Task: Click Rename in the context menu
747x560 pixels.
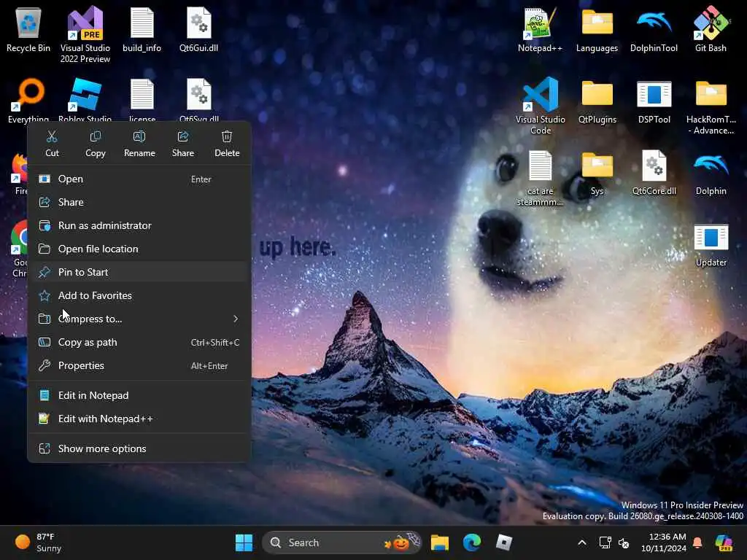Action: coord(139,144)
